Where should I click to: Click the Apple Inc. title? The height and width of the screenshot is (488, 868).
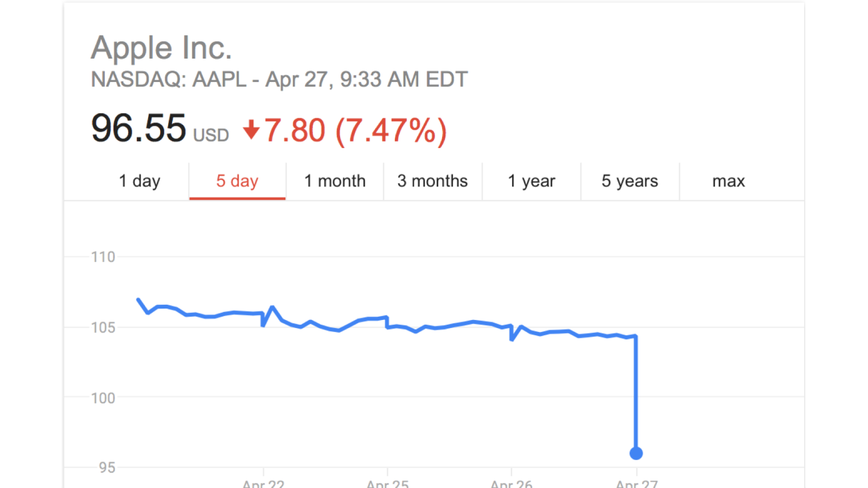point(161,48)
